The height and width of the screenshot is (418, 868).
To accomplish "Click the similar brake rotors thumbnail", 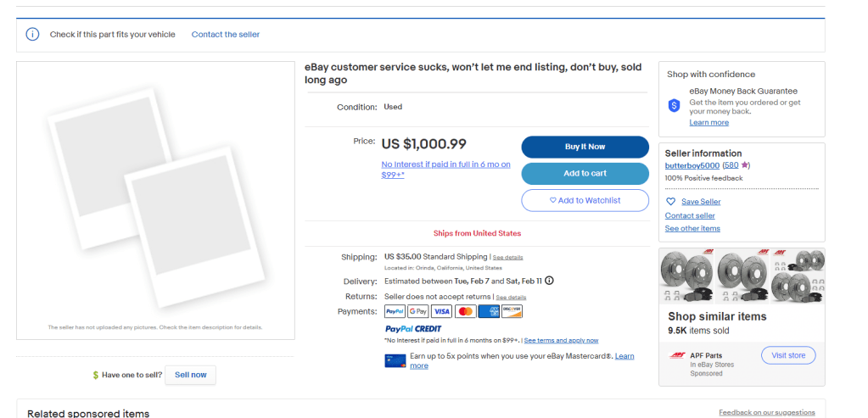I will click(742, 276).
